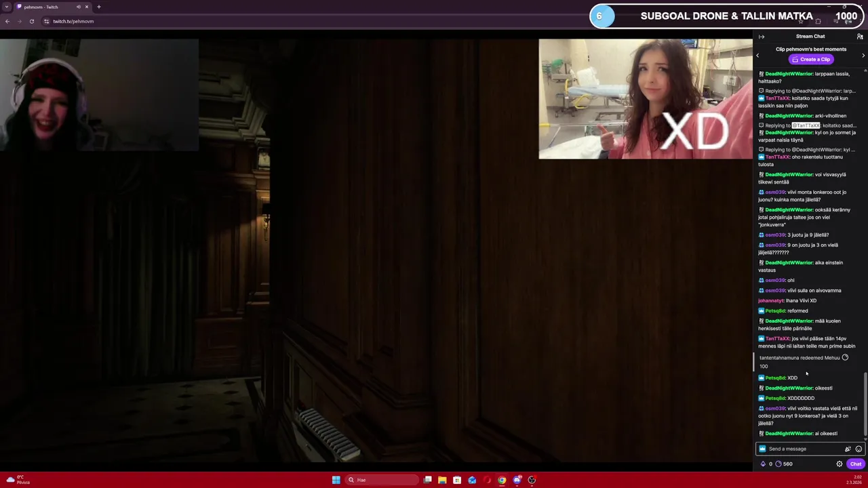
Task: Click the XD picture overlay
Action: click(646, 99)
